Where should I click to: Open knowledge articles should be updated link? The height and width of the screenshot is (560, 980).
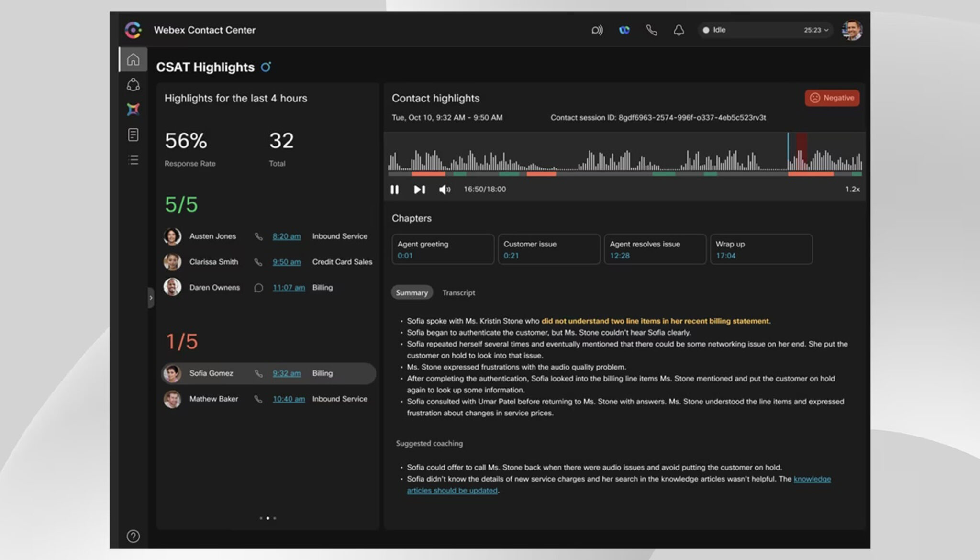(452, 491)
